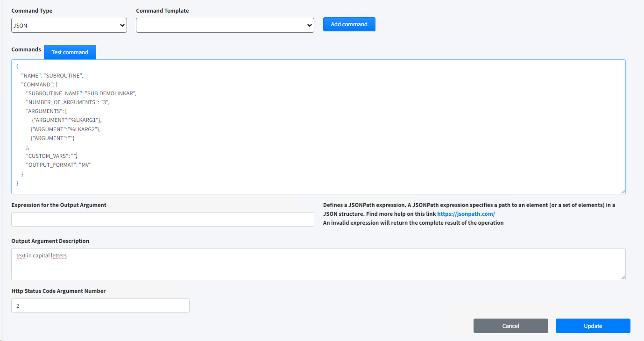Click the "NAME": "SUBROUTINE" line
644x341 pixels.
pos(52,75)
